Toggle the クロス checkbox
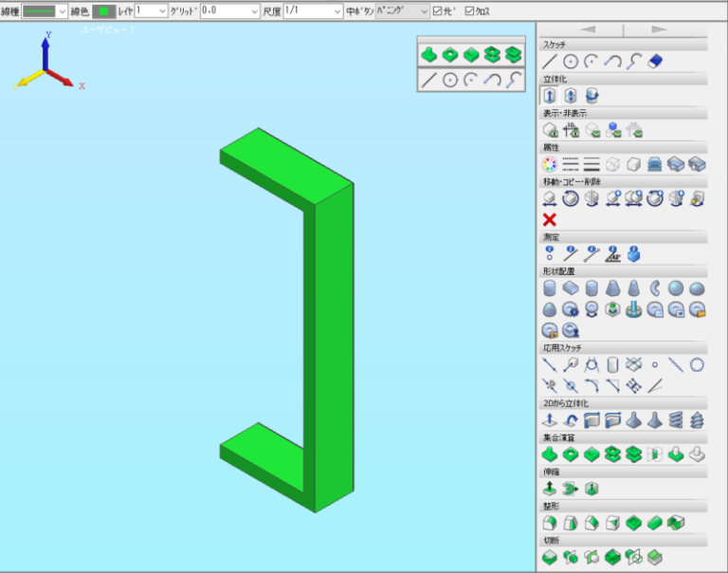728x573 pixels. [x=470, y=11]
